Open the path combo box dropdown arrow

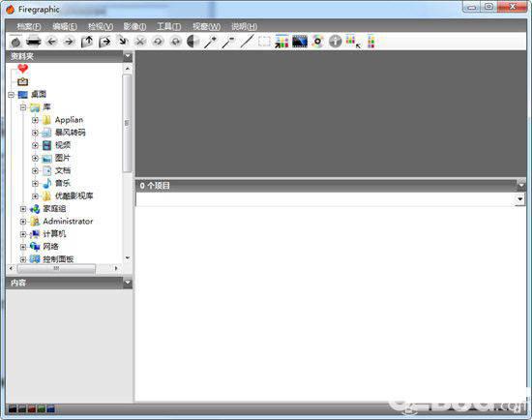(x=519, y=199)
